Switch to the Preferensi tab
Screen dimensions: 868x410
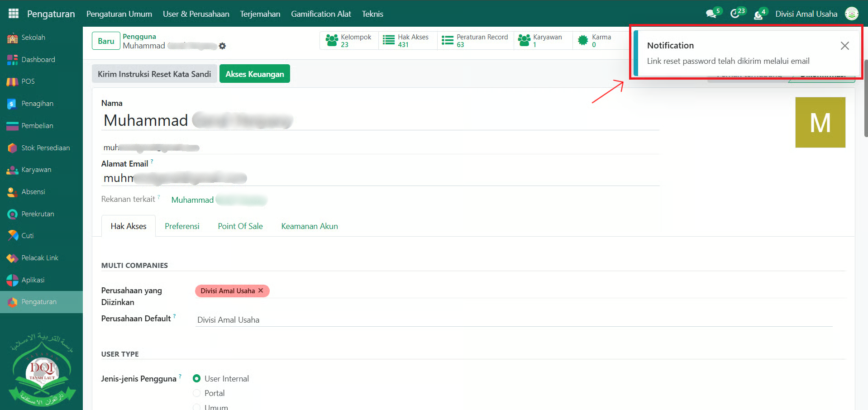[182, 226]
